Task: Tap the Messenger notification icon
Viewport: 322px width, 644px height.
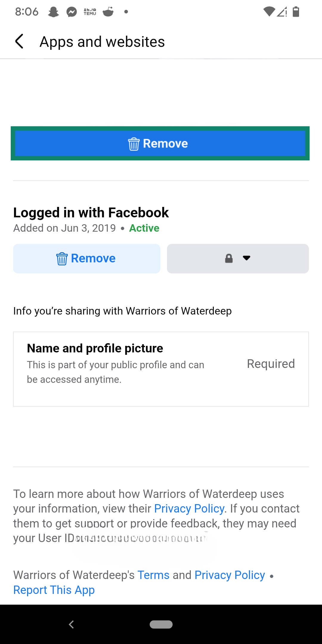Action: point(72,11)
